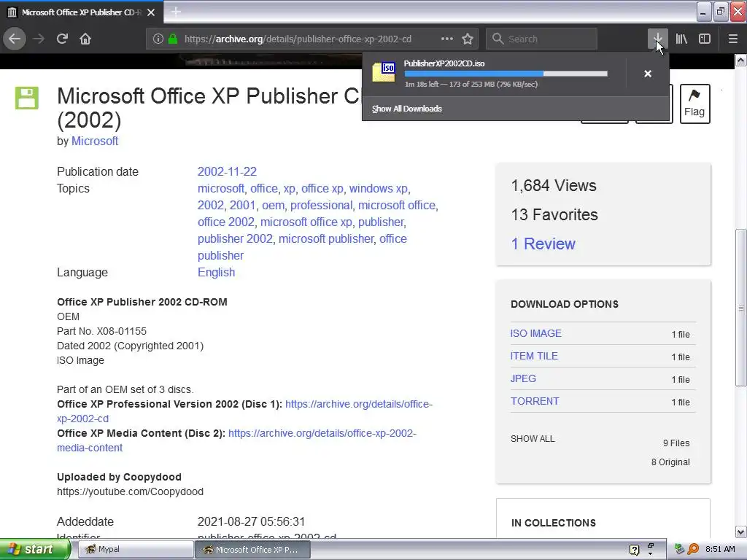Click the 13 Favorites text
This screenshot has width=747, height=560.
pos(554,215)
